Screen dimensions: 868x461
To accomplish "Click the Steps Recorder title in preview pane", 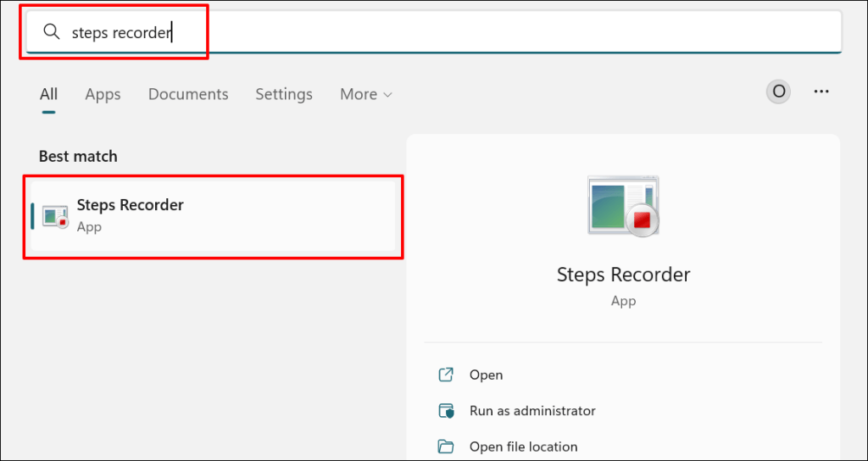I will (x=623, y=275).
